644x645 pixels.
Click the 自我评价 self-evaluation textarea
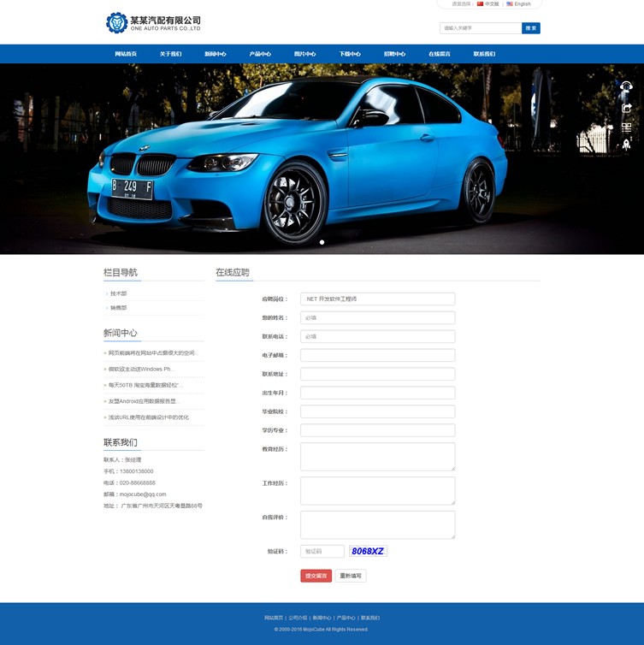point(377,525)
